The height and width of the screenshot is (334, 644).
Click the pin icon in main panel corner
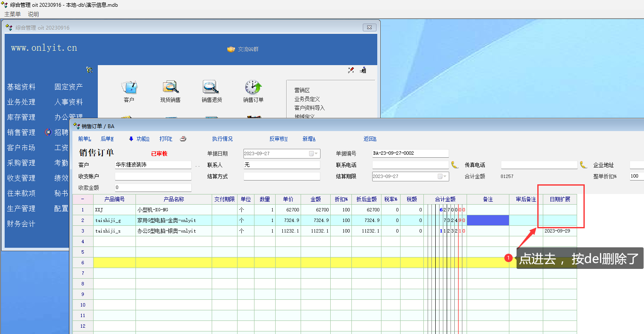coord(351,70)
